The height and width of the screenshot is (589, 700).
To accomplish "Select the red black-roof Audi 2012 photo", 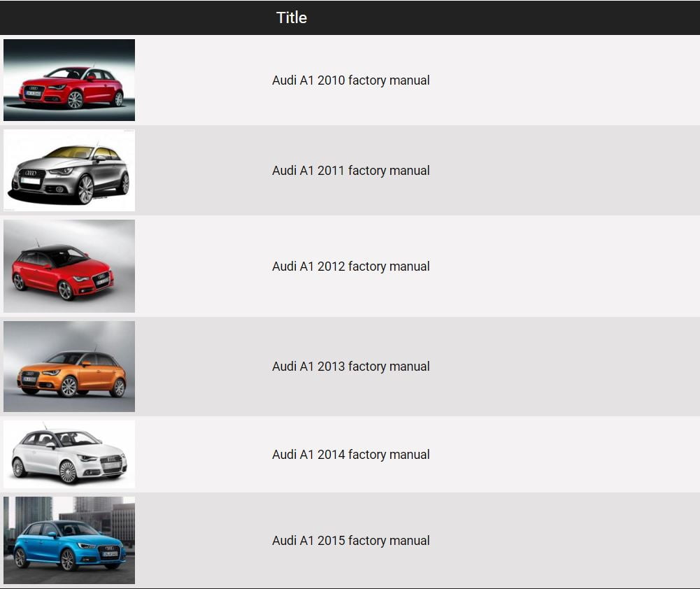I will coord(69,266).
